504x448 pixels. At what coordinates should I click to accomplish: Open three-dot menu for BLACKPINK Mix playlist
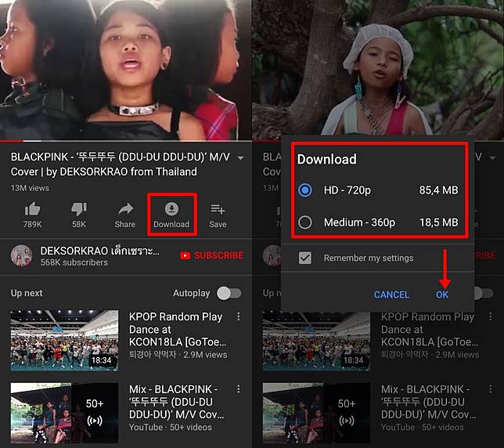[x=239, y=388]
